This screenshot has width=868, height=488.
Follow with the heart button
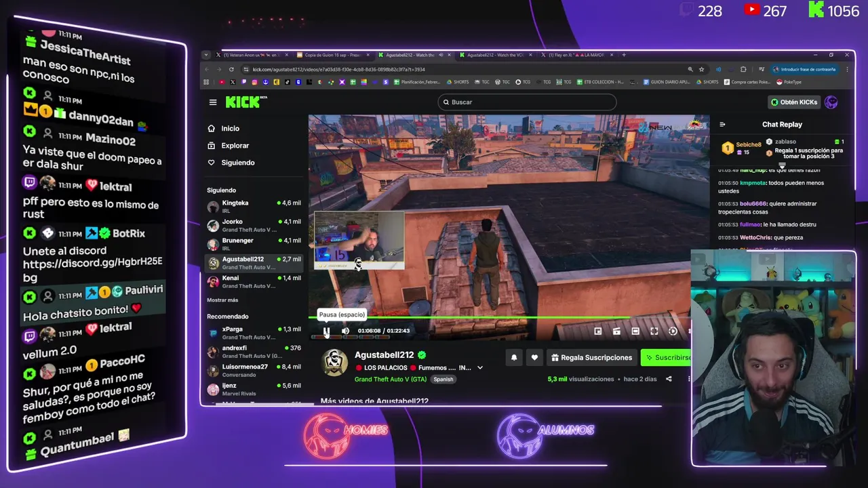[x=534, y=357]
